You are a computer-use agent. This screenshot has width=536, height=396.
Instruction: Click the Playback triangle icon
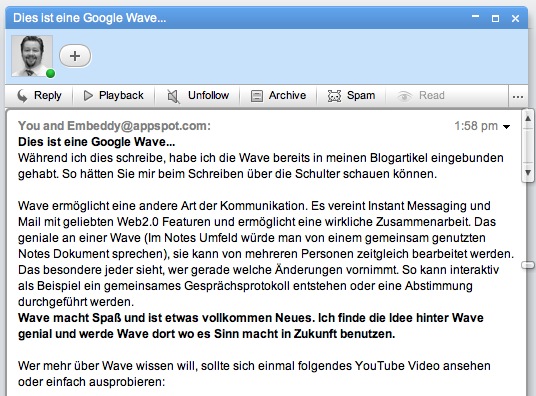click(x=88, y=96)
